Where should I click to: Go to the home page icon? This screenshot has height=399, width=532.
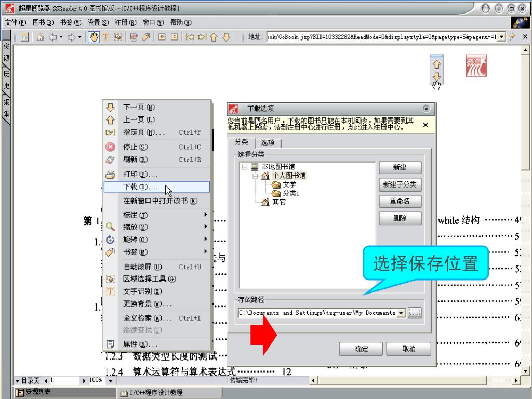pyautogui.click(x=40, y=37)
